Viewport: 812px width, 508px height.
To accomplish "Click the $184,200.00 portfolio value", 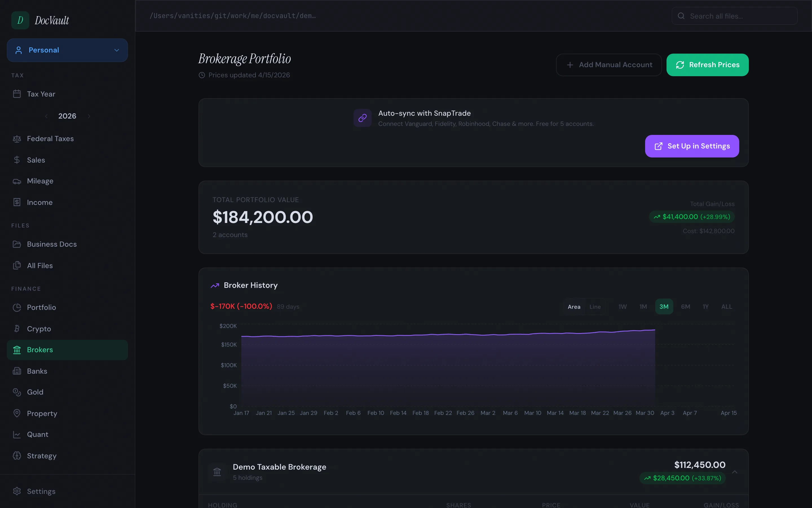I will [263, 217].
